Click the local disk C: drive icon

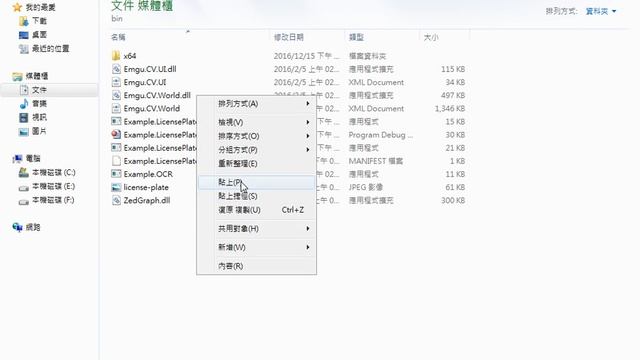pos(24,173)
